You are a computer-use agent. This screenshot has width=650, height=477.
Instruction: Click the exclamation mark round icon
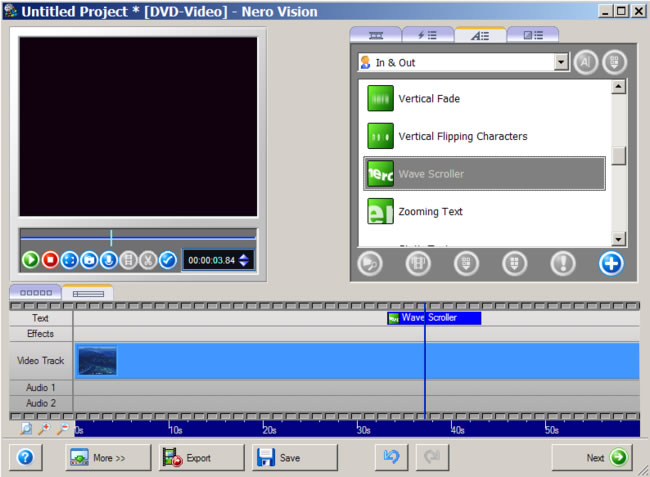pyautogui.click(x=563, y=264)
